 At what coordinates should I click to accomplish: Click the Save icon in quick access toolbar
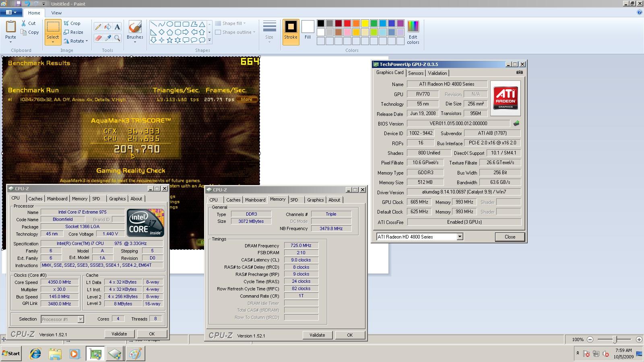tap(18, 4)
